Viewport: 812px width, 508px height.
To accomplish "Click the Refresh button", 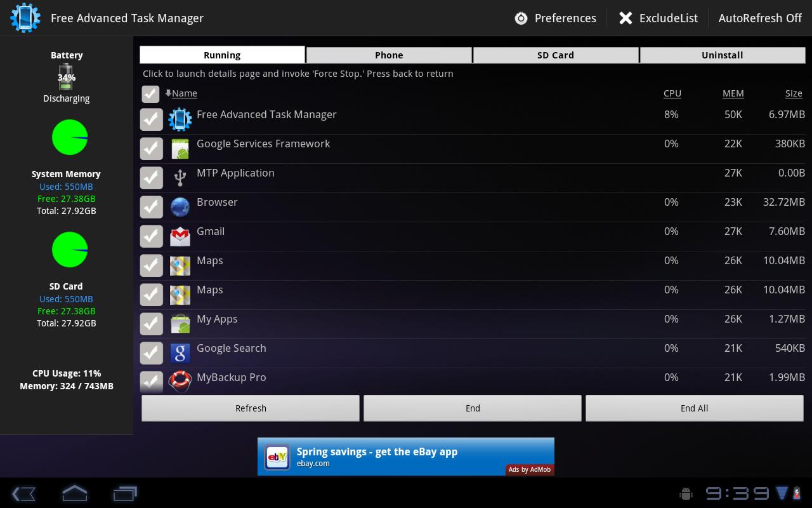I will pos(251,408).
